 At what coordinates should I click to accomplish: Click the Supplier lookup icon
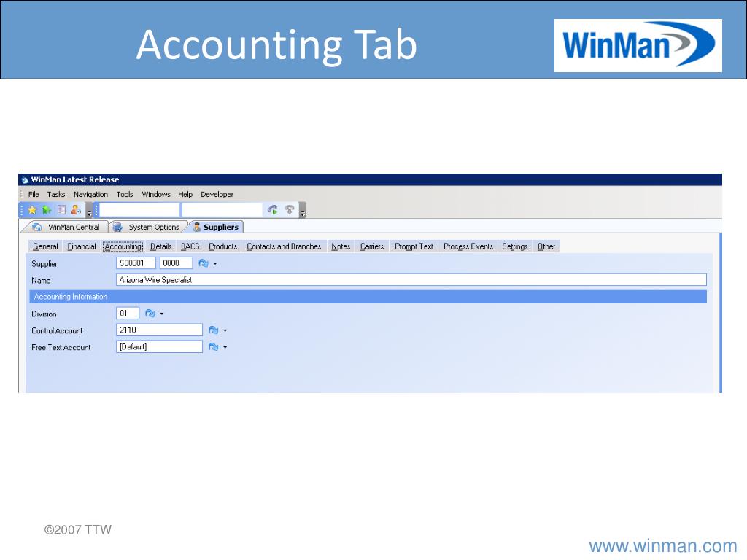point(204,263)
